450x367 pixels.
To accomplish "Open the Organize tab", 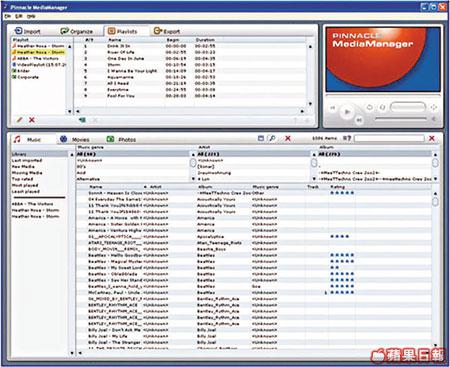I will click(77, 31).
